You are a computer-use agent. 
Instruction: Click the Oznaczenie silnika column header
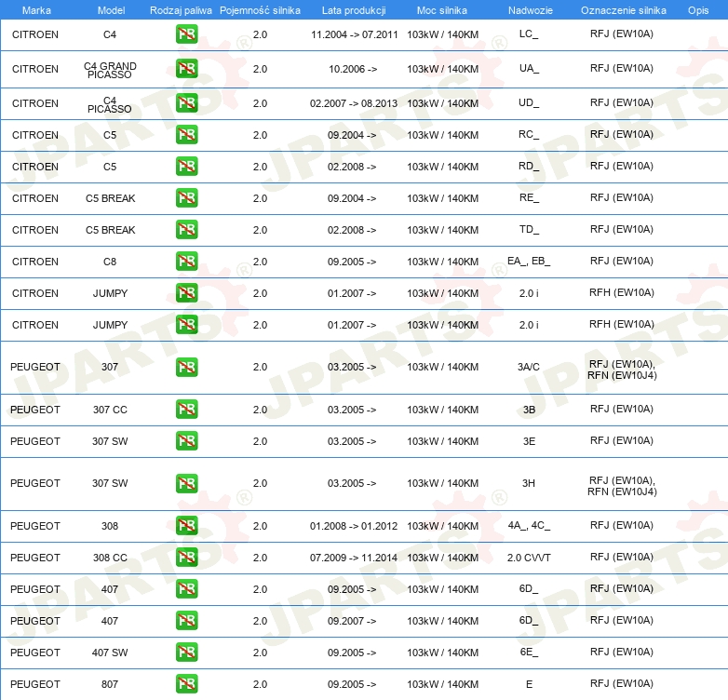(624, 10)
